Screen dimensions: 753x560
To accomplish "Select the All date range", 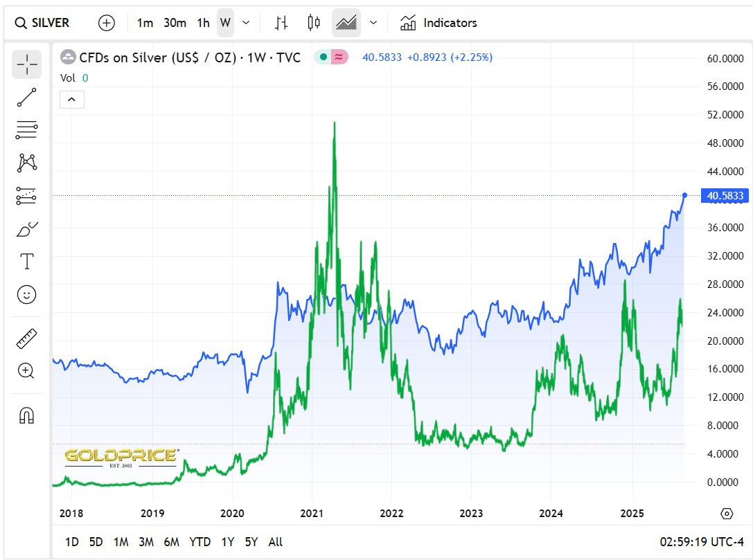I will [276, 542].
